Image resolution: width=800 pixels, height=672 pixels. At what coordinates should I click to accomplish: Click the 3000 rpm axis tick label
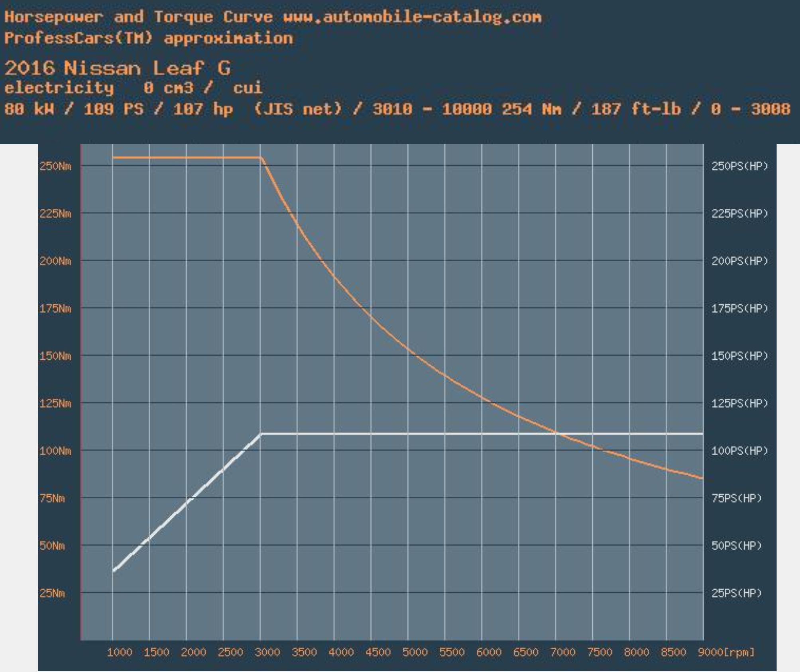pyautogui.click(x=267, y=652)
